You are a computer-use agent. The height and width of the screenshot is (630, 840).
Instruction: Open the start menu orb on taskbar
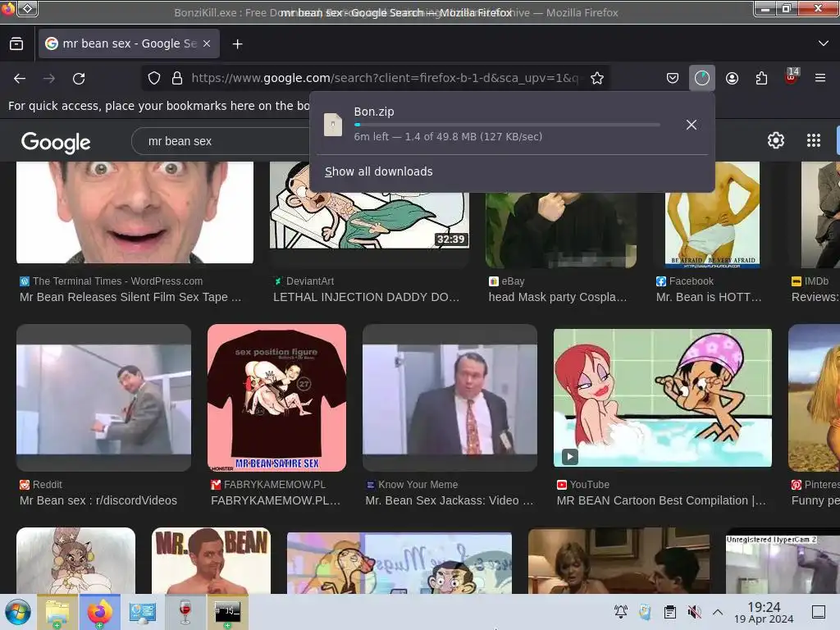coord(18,612)
